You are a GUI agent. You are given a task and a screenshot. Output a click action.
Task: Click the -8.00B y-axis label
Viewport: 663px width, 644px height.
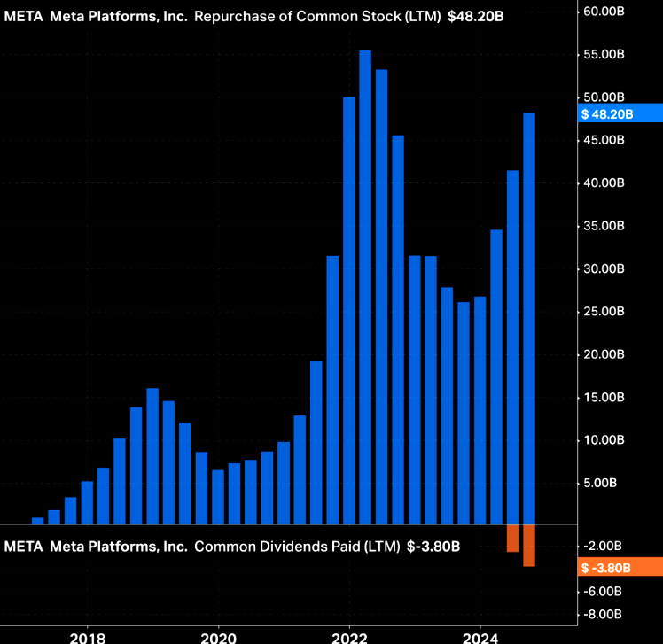(603, 614)
